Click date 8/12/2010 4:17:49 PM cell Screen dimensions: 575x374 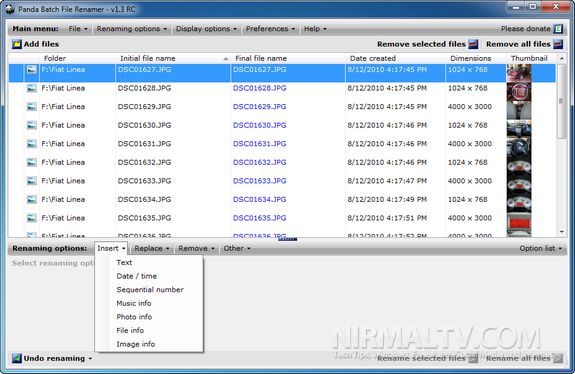coord(387,199)
